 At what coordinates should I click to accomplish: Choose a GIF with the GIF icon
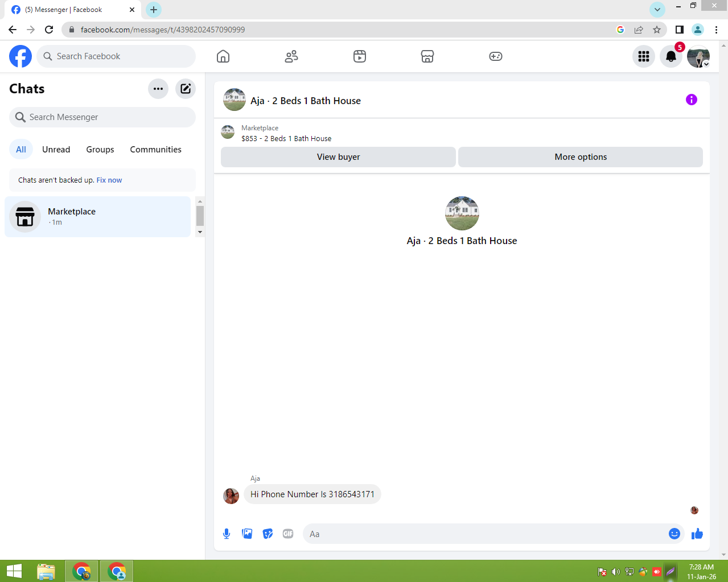(288, 534)
